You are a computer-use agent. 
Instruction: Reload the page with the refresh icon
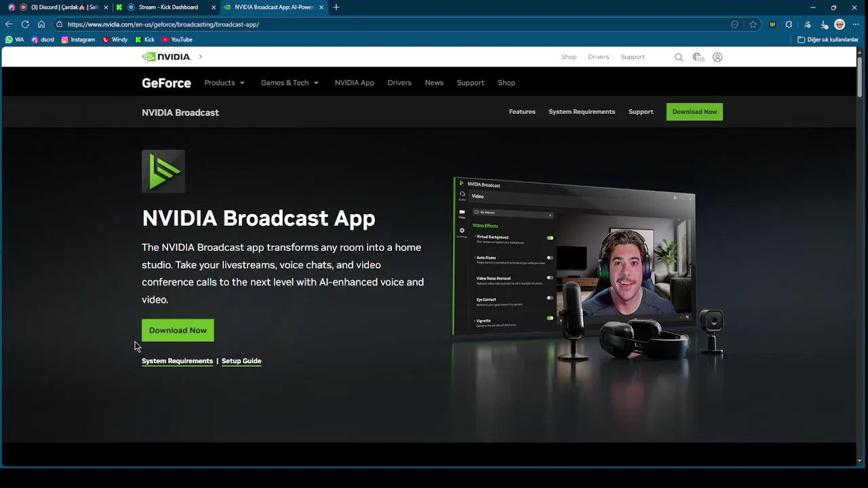tap(25, 24)
